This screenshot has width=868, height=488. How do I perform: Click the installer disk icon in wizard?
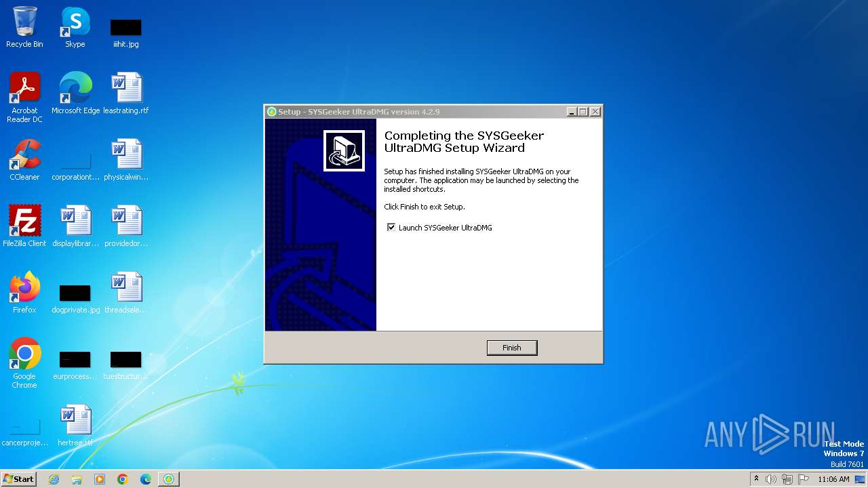pos(344,150)
